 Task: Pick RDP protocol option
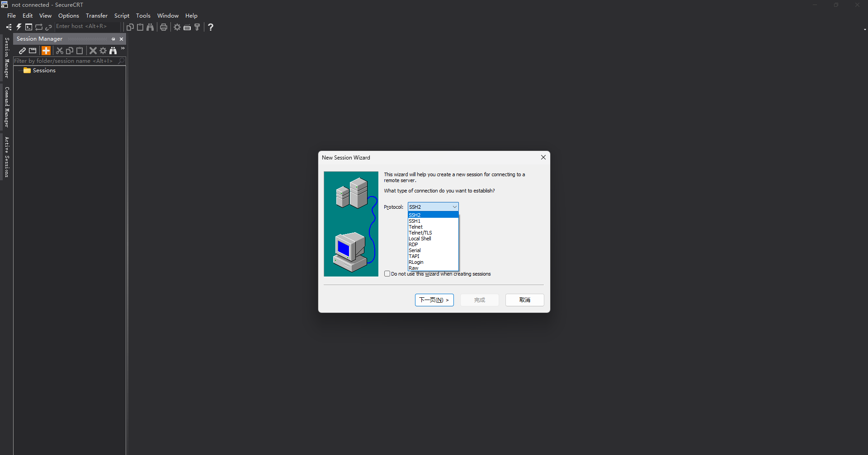click(433, 244)
